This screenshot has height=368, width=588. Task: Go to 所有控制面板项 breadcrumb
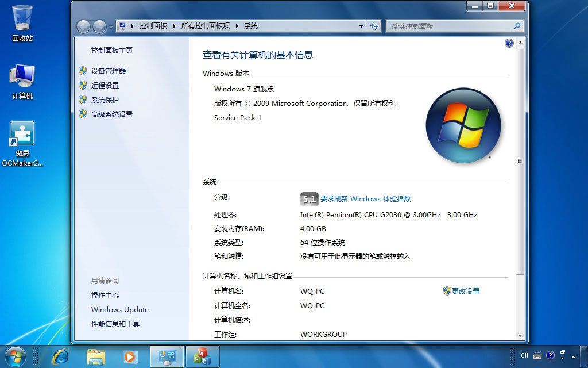pyautogui.click(x=206, y=26)
